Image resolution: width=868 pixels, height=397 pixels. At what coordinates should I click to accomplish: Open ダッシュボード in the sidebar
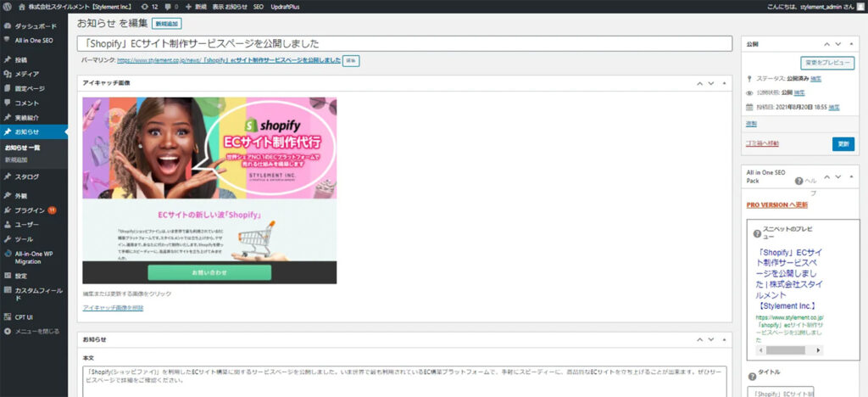point(34,26)
